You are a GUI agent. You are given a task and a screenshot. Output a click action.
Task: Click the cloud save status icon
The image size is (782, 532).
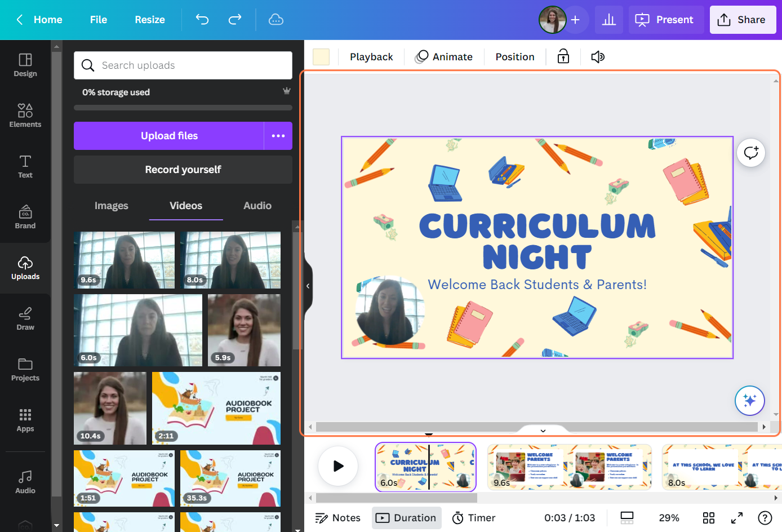[x=276, y=20]
